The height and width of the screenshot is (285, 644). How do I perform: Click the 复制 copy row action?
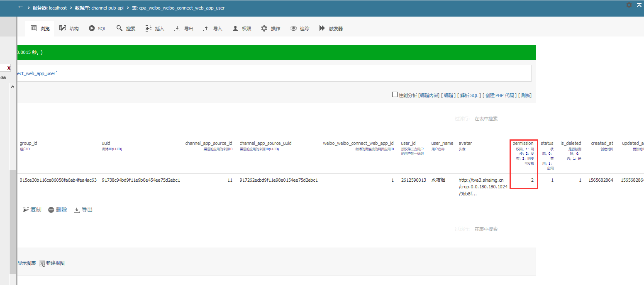click(32, 210)
